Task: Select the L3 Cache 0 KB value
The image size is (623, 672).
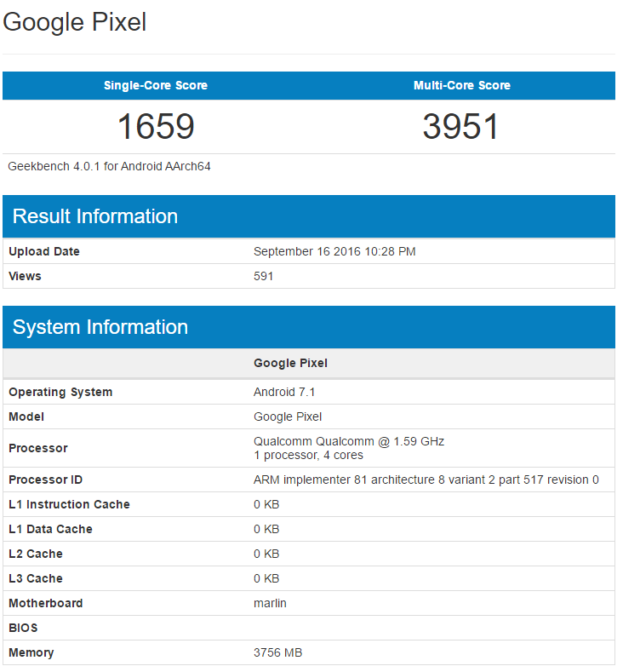Action: pos(266,578)
